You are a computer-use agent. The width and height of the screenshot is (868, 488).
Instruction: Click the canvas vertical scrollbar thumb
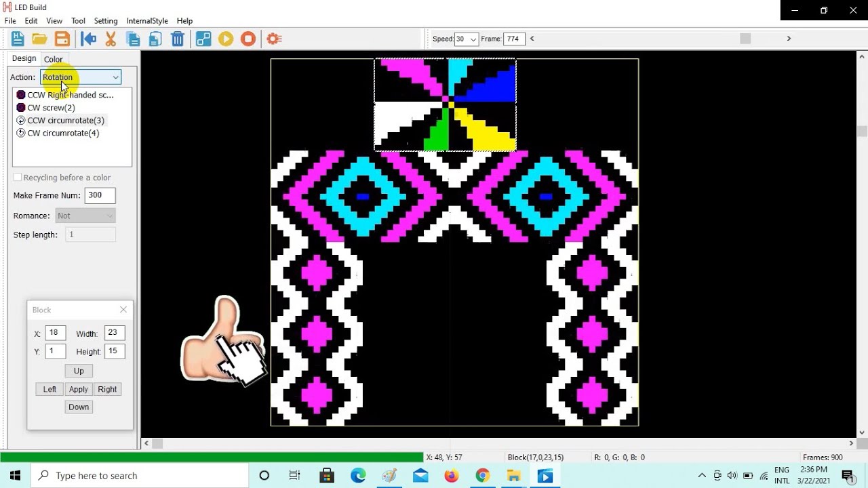pyautogui.click(x=862, y=131)
